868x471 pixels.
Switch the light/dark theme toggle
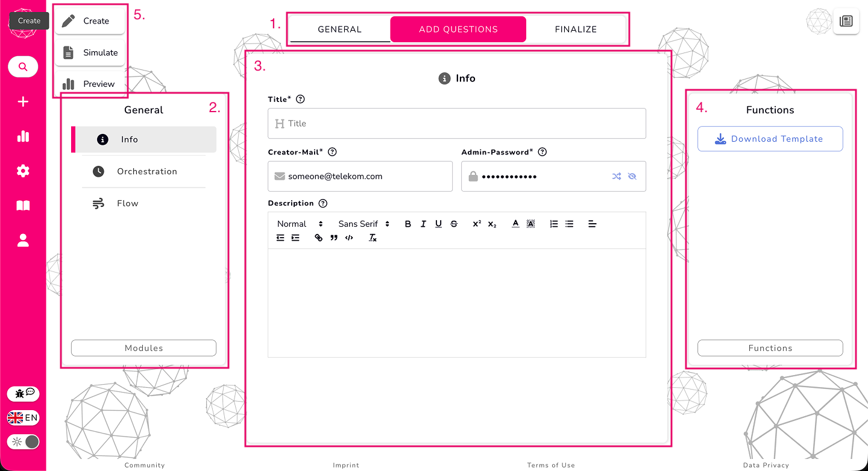tap(23, 441)
